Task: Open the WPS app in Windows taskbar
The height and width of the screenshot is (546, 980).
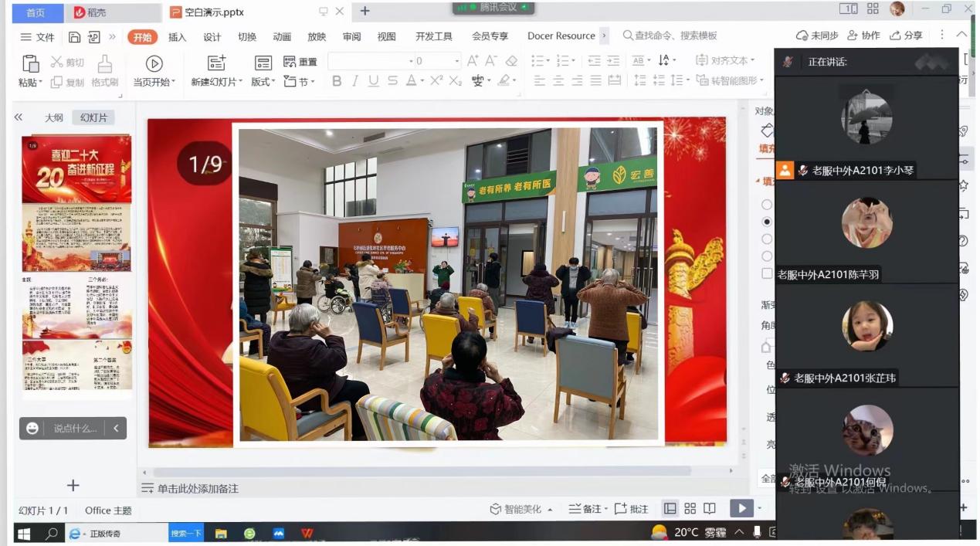Action: click(x=307, y=534)
